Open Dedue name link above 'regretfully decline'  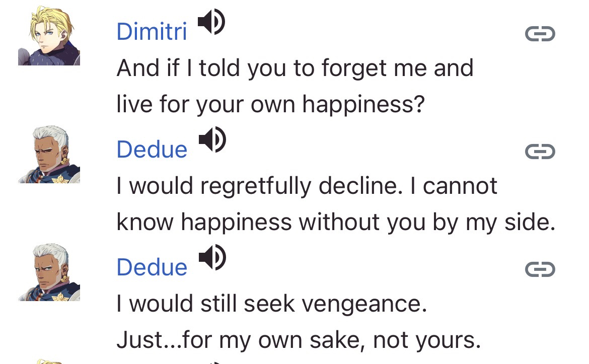point(152,150)
